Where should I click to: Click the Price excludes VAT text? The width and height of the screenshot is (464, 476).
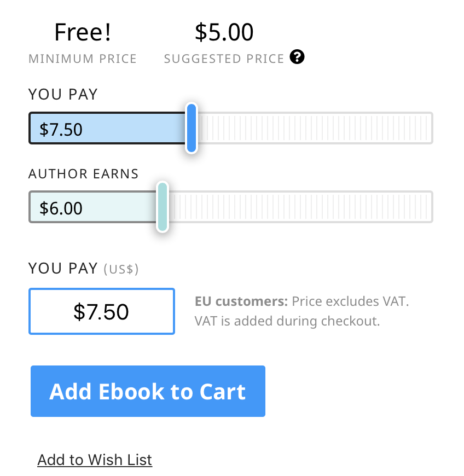coord(350,301)
